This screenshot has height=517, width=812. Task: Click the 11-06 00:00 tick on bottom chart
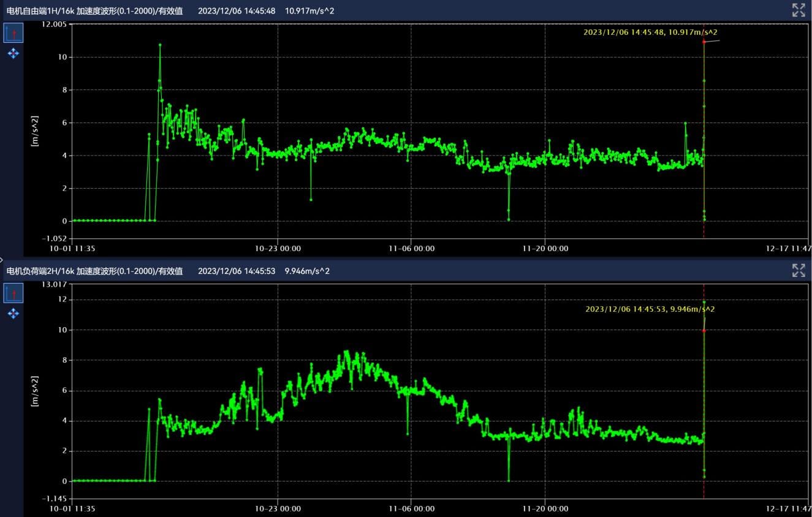point(411,508)
